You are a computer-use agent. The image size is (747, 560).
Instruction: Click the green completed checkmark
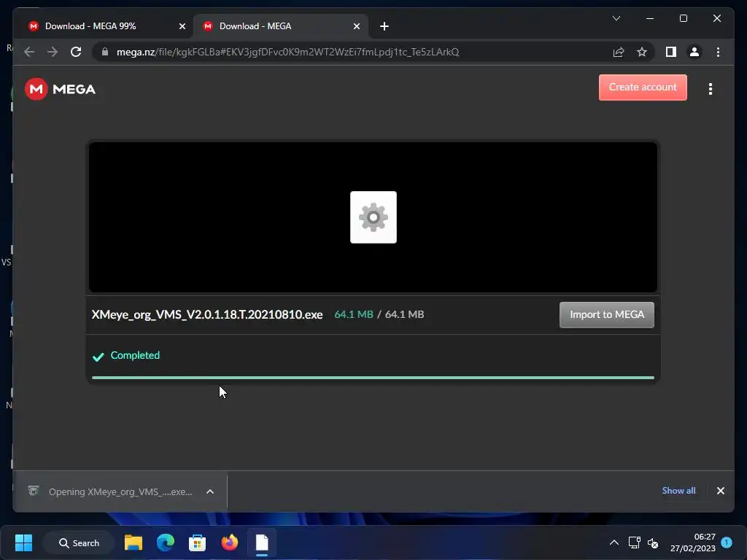pyautogui.click(x=98, y=357)
